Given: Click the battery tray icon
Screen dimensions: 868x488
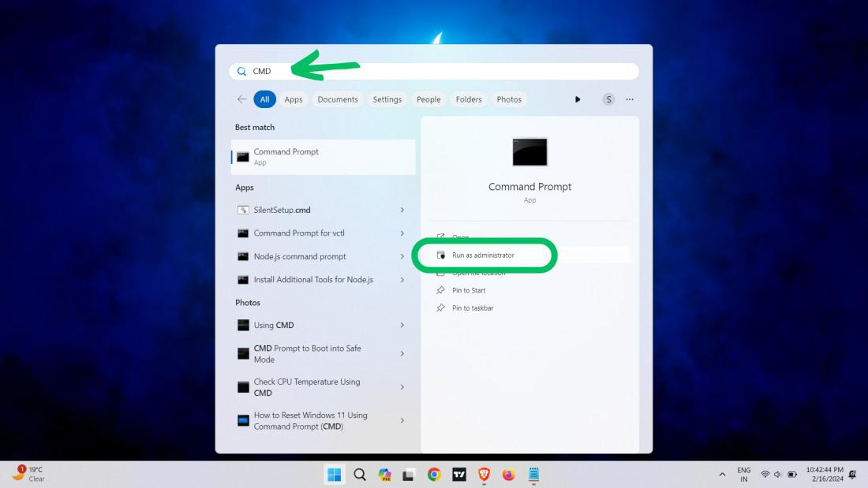Looking at the screenshot, I should [792, 475].
